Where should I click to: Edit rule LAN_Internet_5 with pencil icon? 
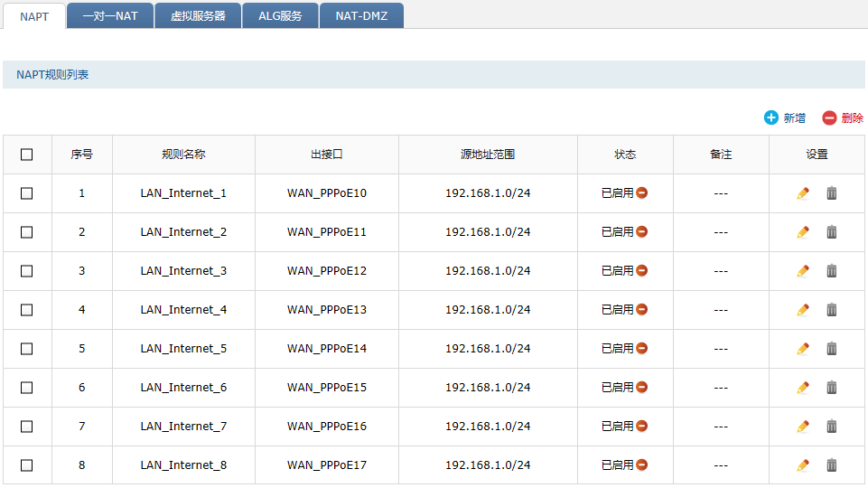(803, 349)
